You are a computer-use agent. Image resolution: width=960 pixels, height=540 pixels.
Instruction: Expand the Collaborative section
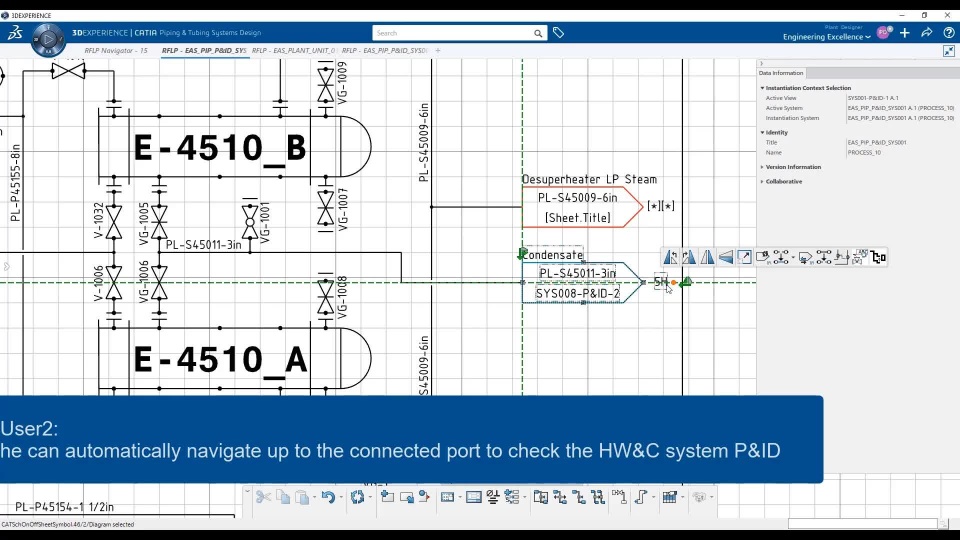[x=762, y=182]
